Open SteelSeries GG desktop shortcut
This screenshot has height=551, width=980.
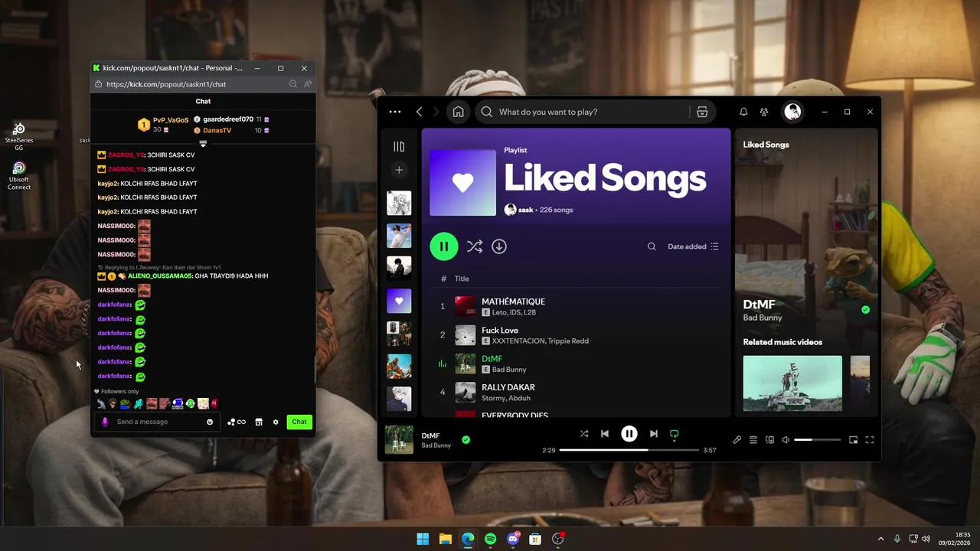[x=19, y=136]
